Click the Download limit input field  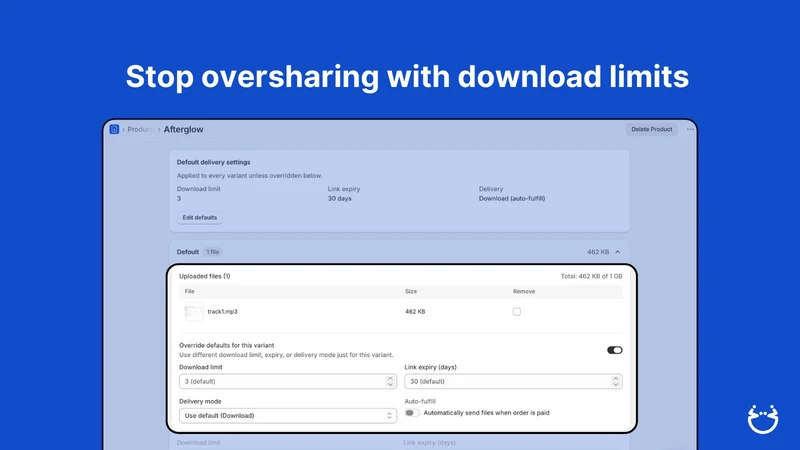tap(288, 381)
